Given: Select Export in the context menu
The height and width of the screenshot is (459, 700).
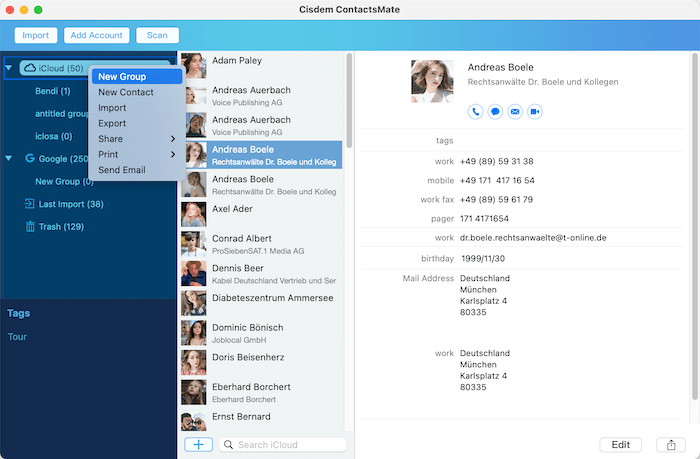Looking at the screenshot, I should click(x=137, y=123).
